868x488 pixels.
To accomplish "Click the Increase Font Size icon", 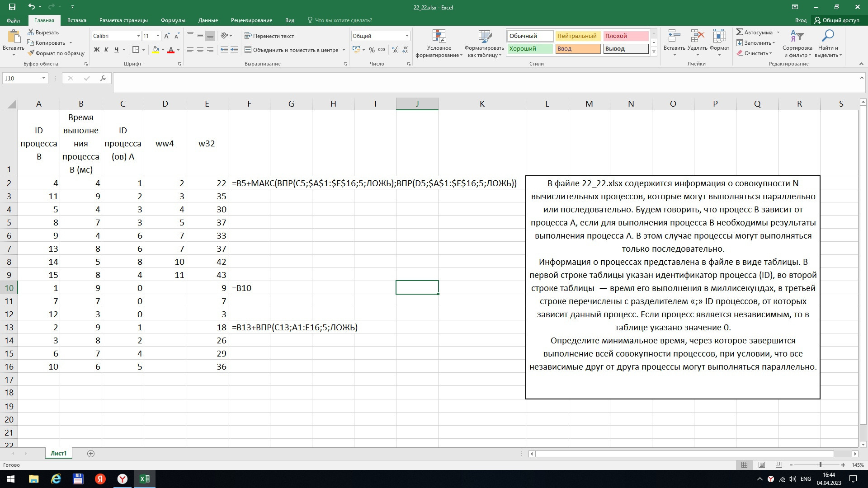I will [167, 36].
